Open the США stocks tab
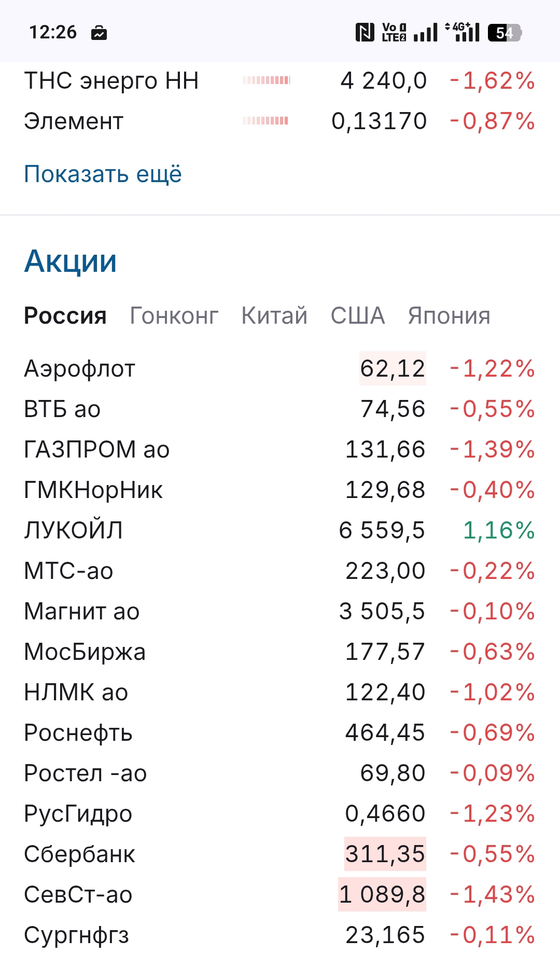The image size is (560, 968). point(358,315)
